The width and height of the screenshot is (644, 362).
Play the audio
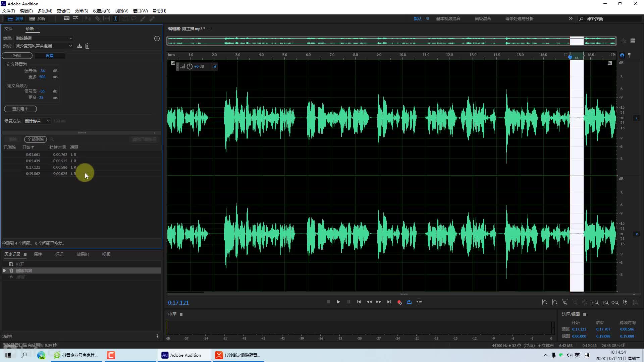(338, 302)
